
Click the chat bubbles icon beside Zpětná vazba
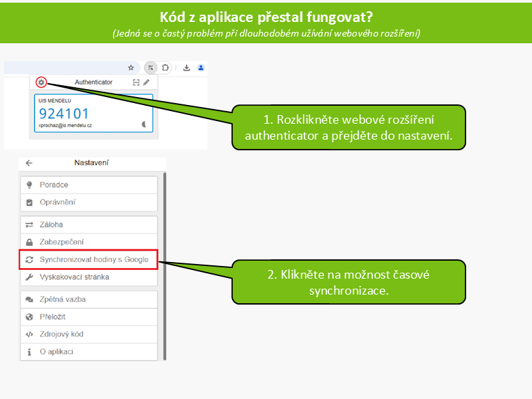click(x=29, y=300)
